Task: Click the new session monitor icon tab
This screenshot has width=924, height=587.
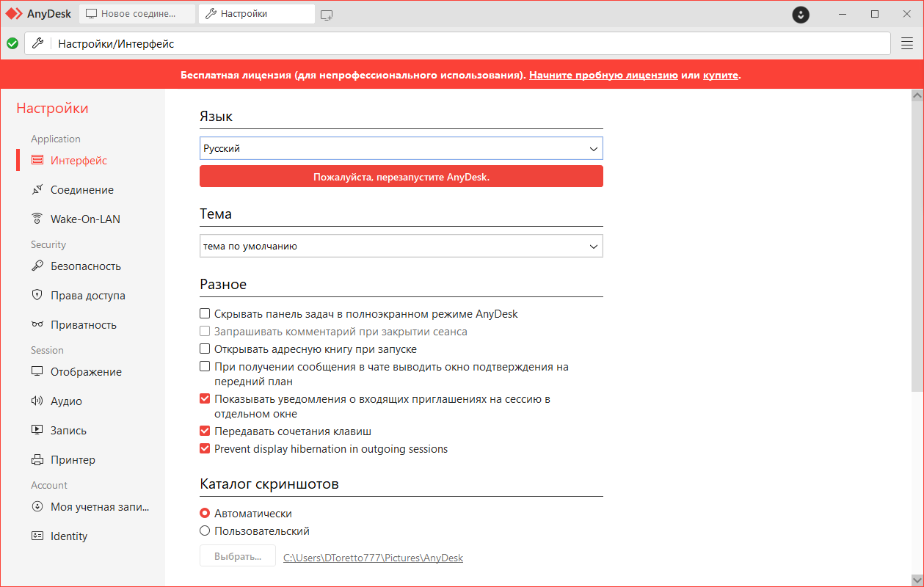Action: (327, 14)
